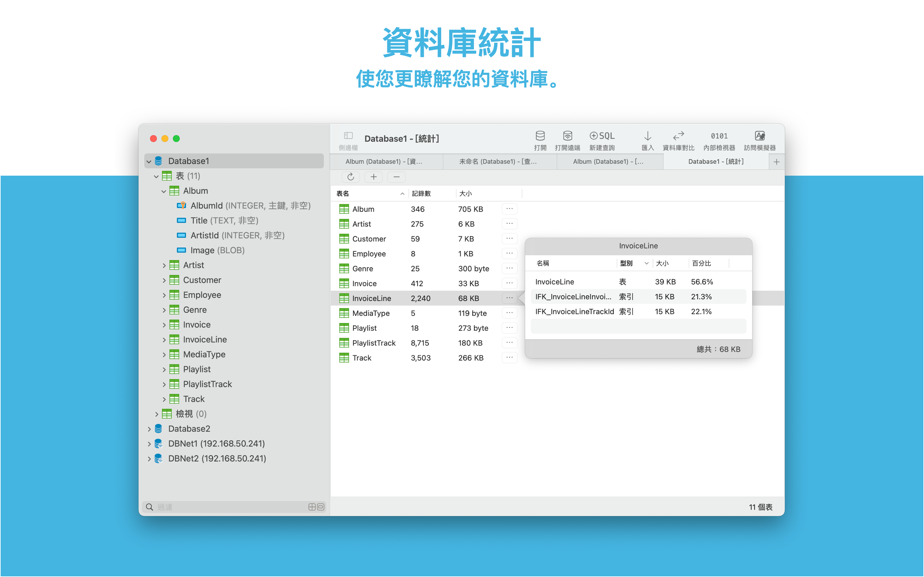Viewport: 924px width, 577px height.
Task: Create a new SQL query
Action: 602,136
